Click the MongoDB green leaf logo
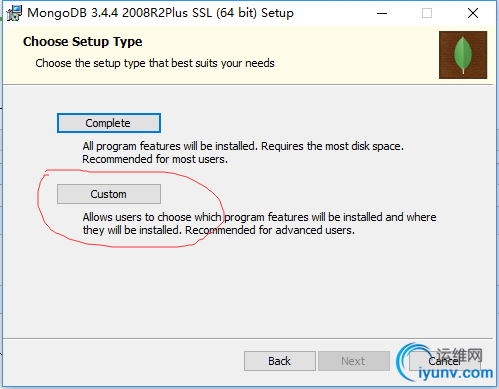This screenshot has height=389, width=499. (463, 55)
